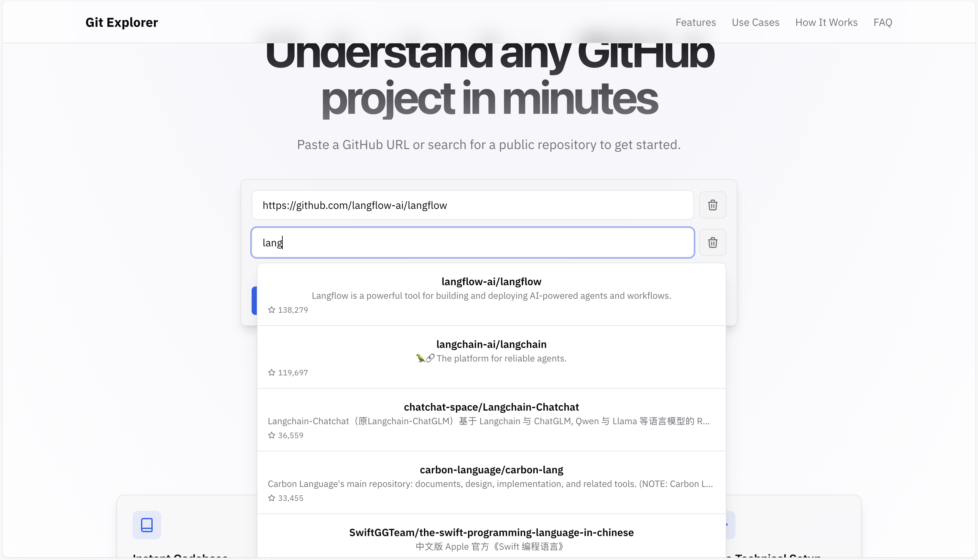The image size is (978, 560).
Task: Clear the search box using the trash icon
Action: tap(712, 242)
